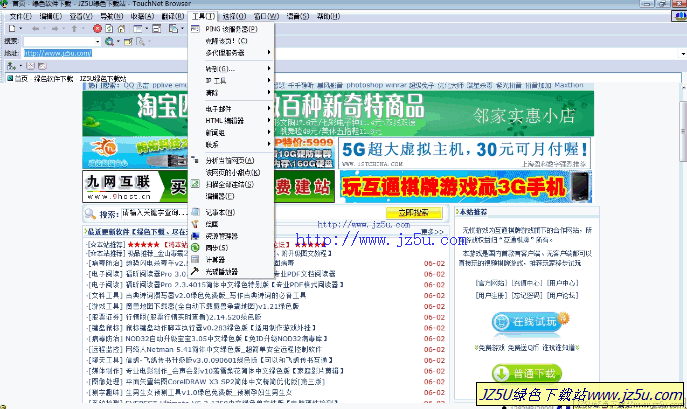Expand the 'HTML 编辑器' submenu
Image resolution: width=687 pixels, height=409 pixels.
point(231,121)
